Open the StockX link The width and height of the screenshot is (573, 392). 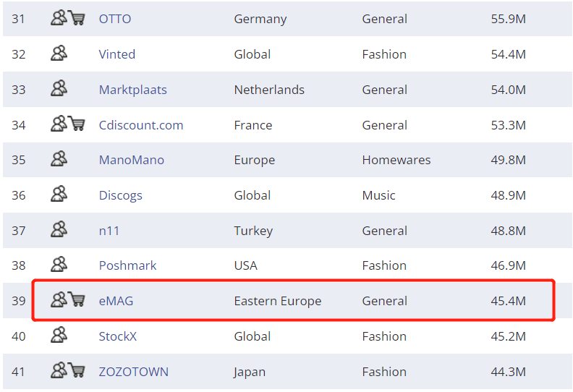tap(118, 336)
